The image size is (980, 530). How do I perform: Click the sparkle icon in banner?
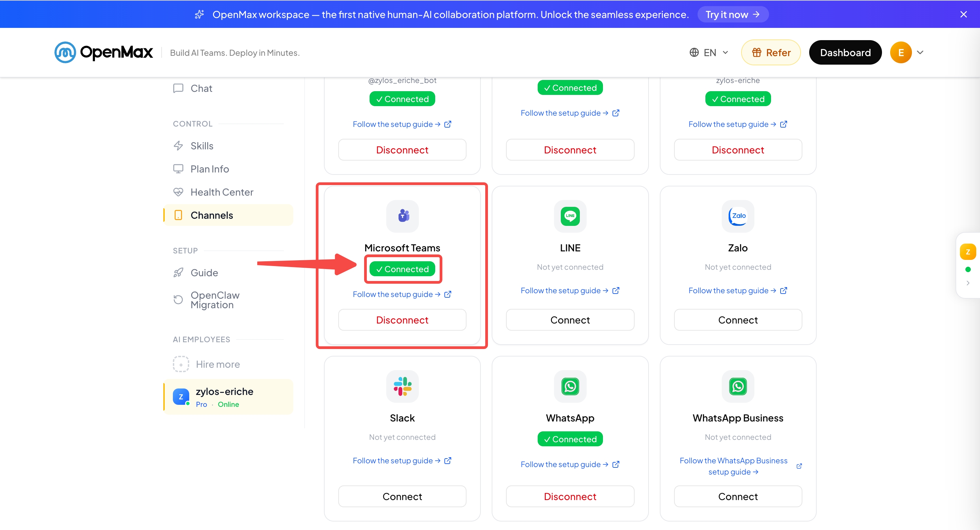(199, 14)
